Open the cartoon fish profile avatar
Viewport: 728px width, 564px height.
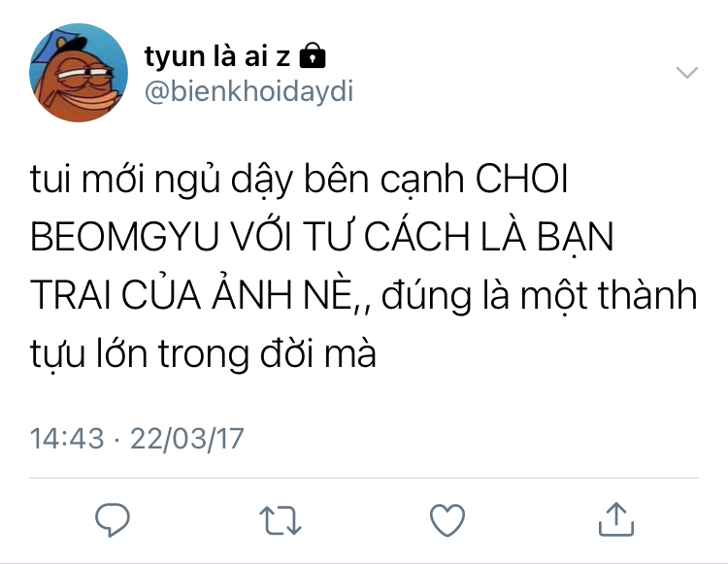click(x=79, y=73)
